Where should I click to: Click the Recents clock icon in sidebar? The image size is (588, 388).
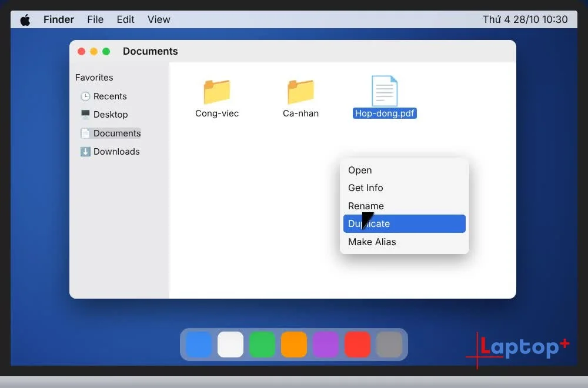(85, 96)
